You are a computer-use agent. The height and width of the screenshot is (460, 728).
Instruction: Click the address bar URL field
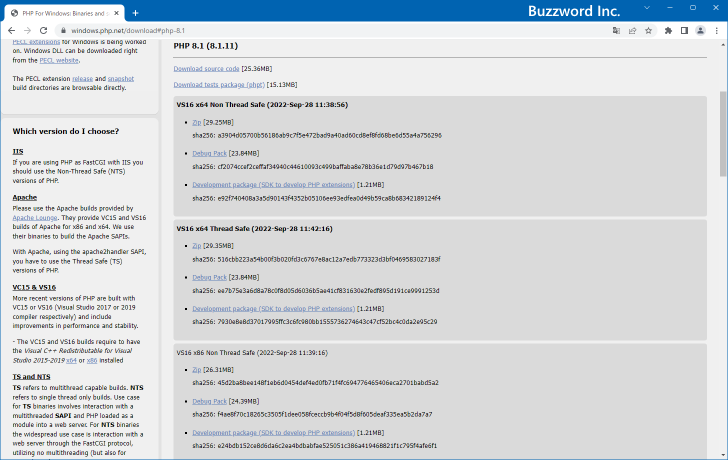pyautogui.click(x=300, y=31)
